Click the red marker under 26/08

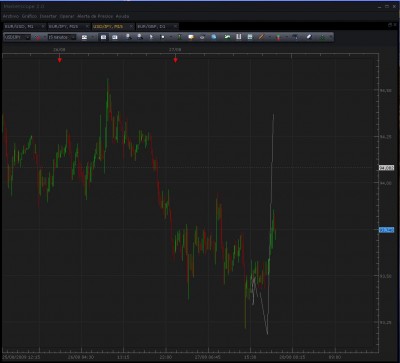(60, 60)
